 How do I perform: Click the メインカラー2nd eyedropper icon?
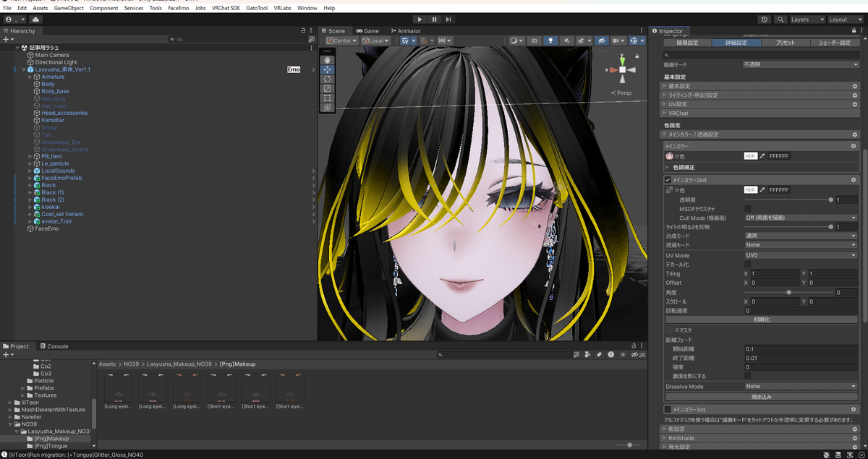(762, 189)
